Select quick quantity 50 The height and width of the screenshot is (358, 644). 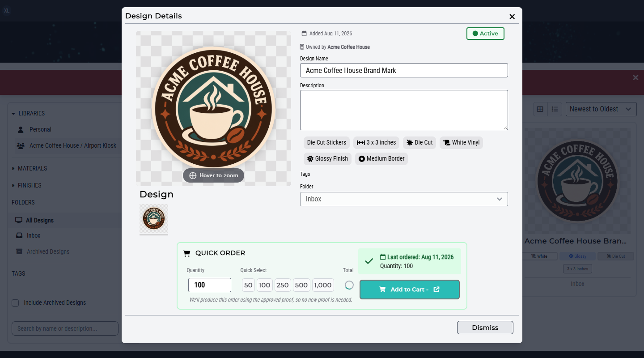click(x=248, y=285)
